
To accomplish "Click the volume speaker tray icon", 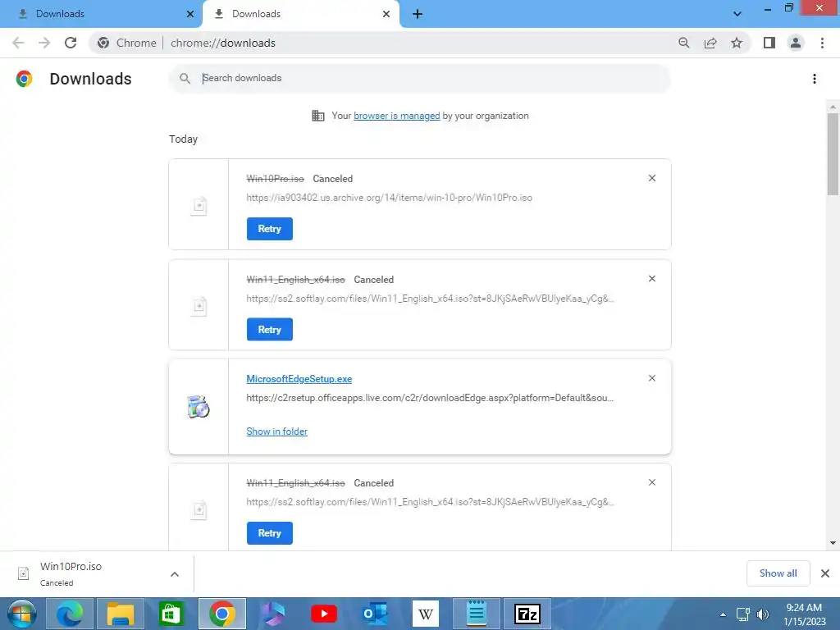I will coord(763,614).
